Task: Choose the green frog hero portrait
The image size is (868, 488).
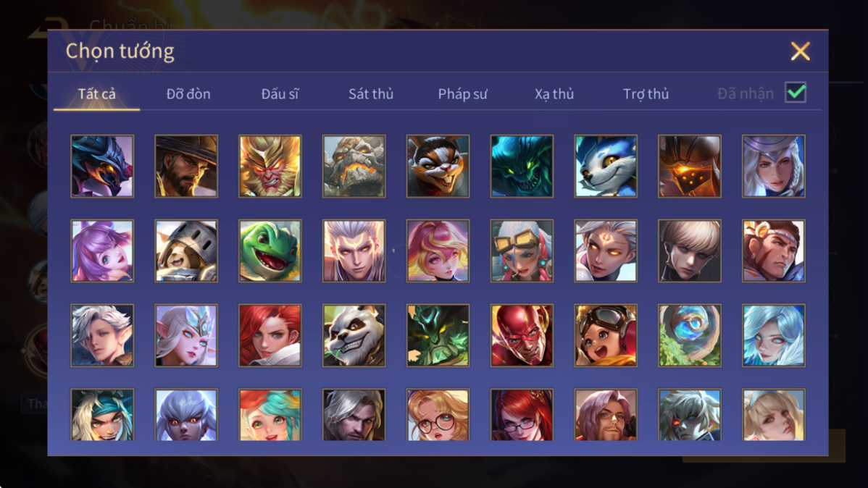Action: pyautogui.click(x=270, y=251)
